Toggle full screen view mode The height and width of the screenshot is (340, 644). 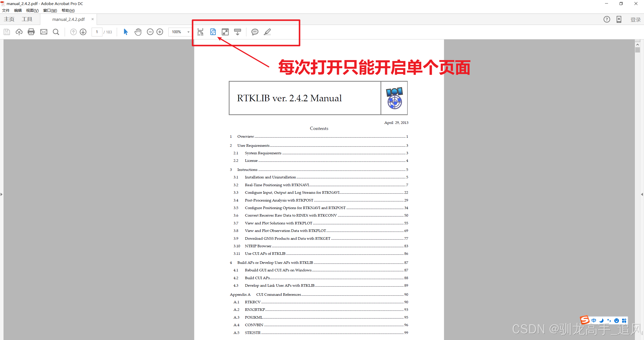[x=225, y=32]
